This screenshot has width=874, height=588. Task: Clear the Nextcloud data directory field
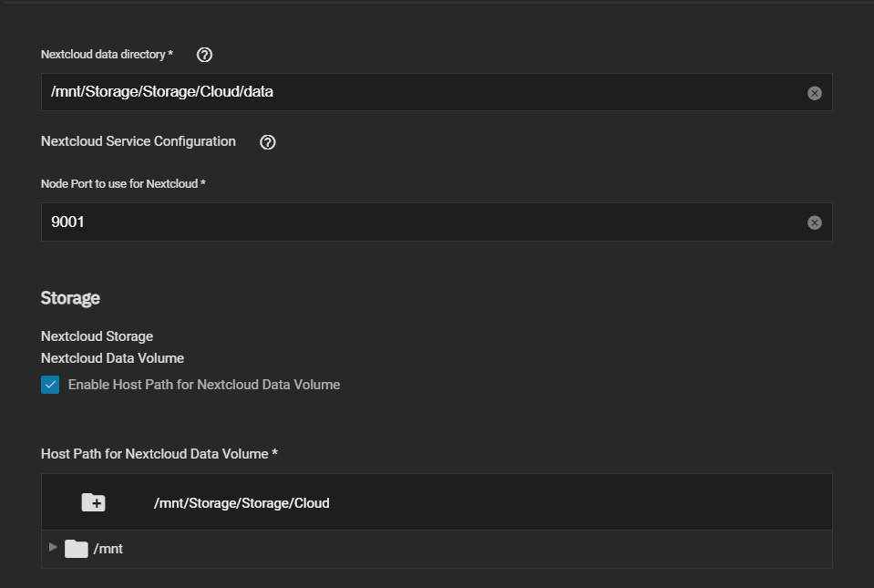[x=815, y=93]
